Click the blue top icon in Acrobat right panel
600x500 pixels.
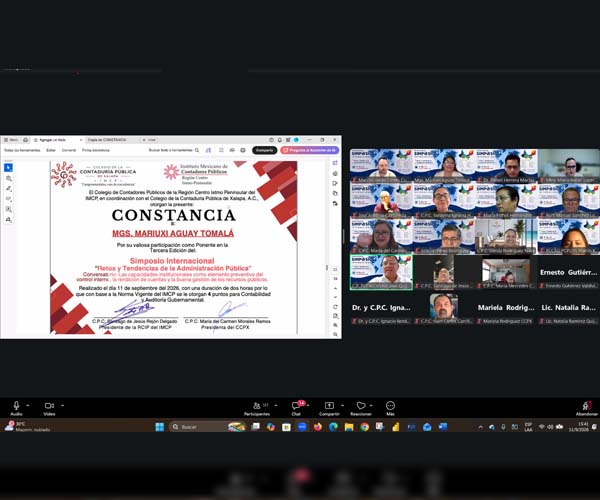(x=335, y=163)
